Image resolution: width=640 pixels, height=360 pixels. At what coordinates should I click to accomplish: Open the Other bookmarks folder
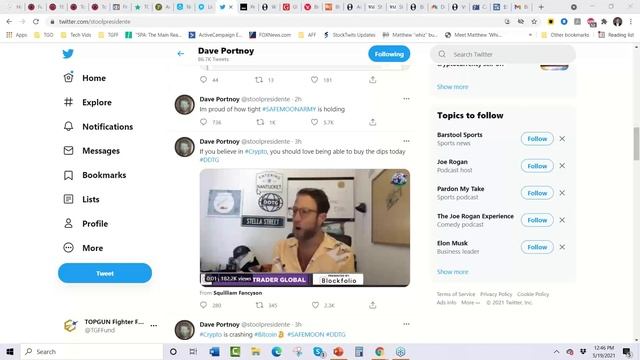pos(565,35)
